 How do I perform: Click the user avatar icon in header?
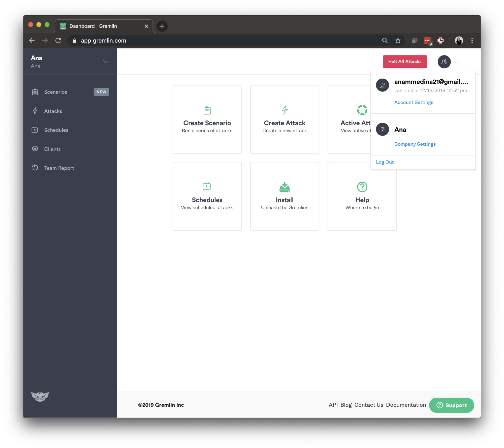click(444, 62)
